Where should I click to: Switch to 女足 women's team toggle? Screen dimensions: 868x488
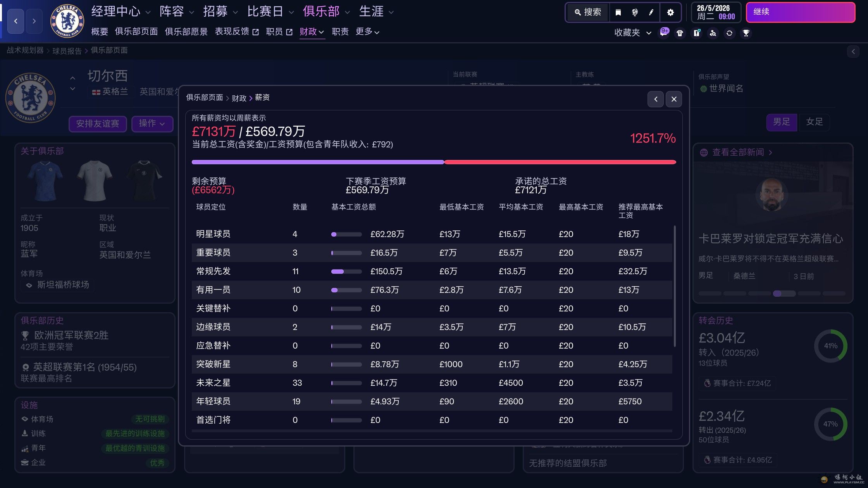[x=814, y=122]
